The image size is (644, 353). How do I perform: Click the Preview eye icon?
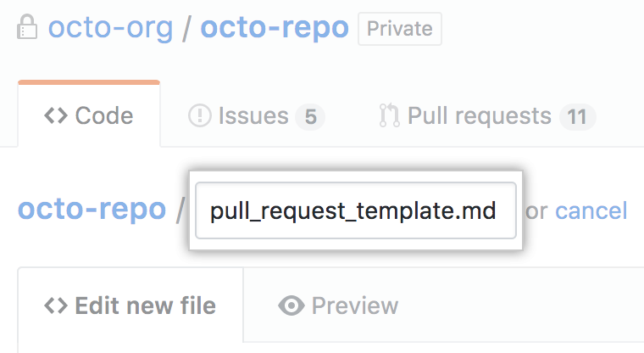pos(291,305)
